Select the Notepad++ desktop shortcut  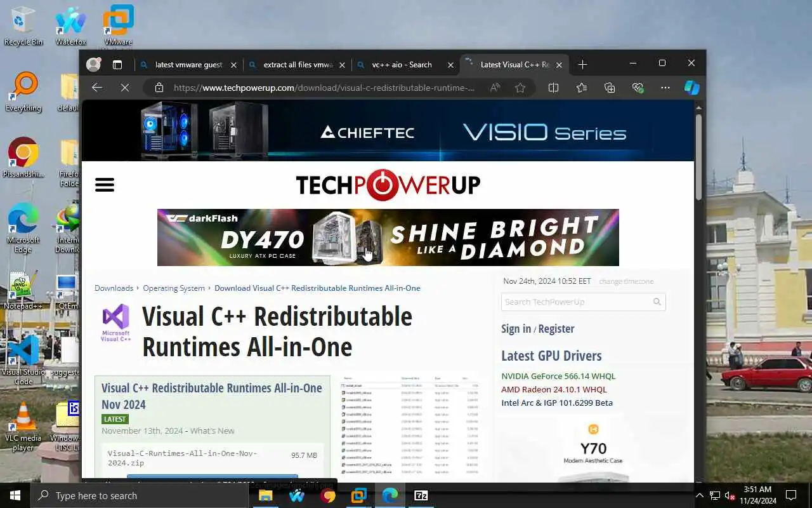[x=23, y=290]
